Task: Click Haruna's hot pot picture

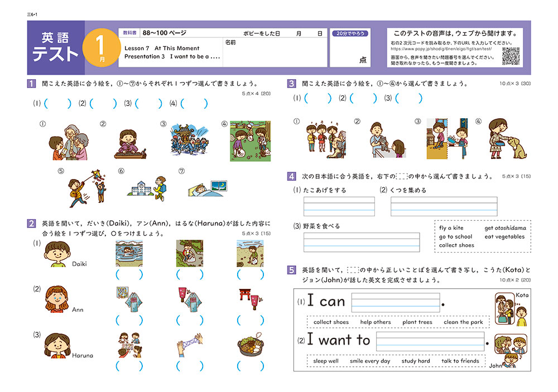Action: 251,345
